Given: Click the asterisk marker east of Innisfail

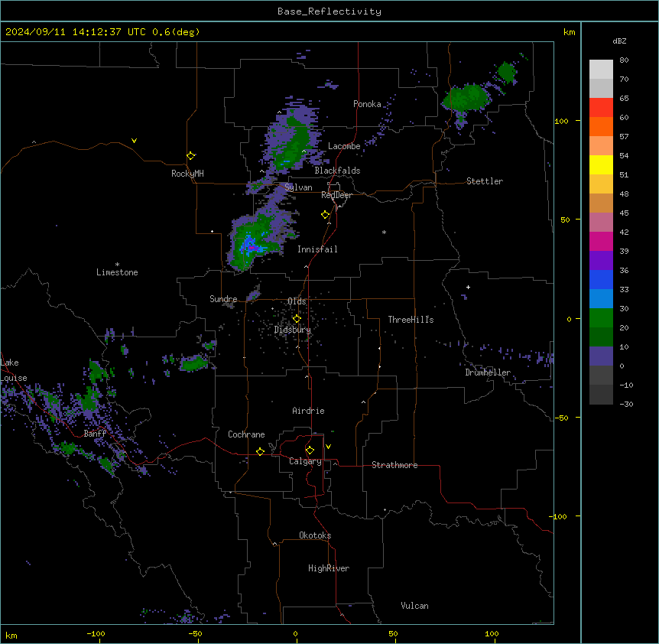Looking at the screenshot, I should (x=384, y=232).
